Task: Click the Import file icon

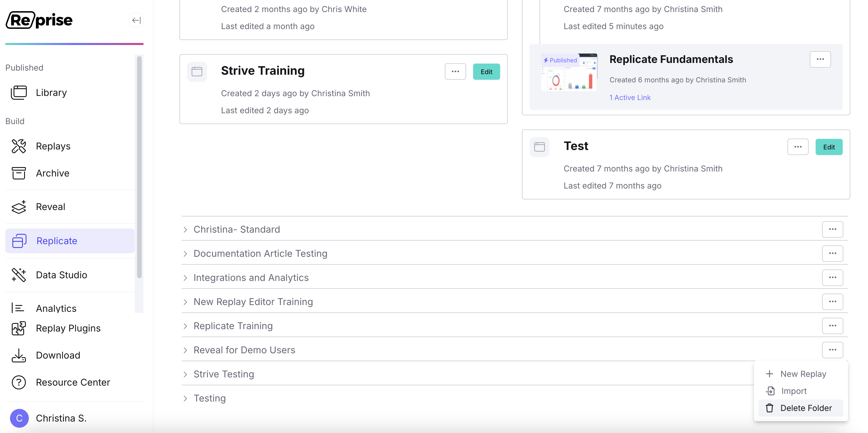Action: click(770, 391)
